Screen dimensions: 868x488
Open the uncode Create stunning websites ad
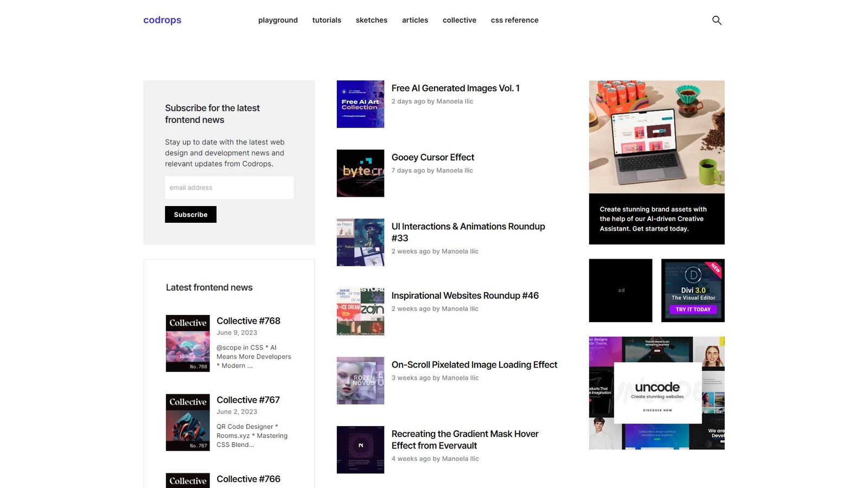657,393
